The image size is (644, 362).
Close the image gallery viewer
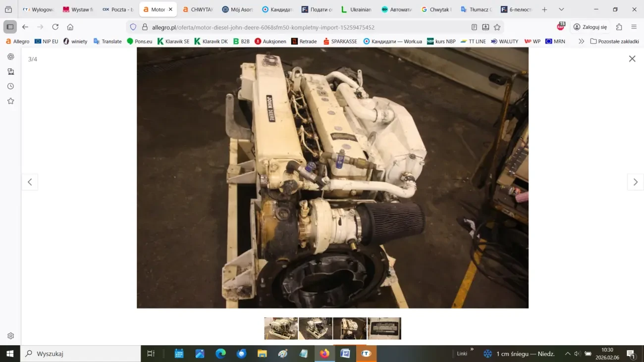632,59
